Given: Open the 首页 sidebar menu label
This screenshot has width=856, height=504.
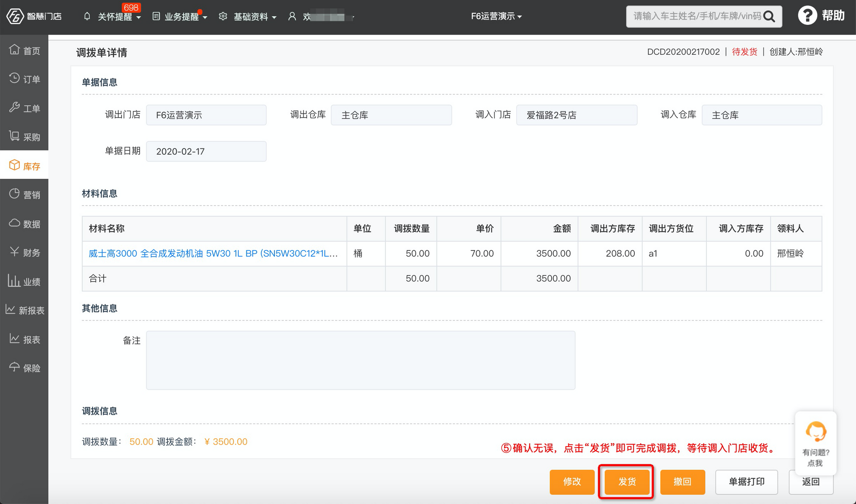Looking at the screenshot, I should [32, 51].
